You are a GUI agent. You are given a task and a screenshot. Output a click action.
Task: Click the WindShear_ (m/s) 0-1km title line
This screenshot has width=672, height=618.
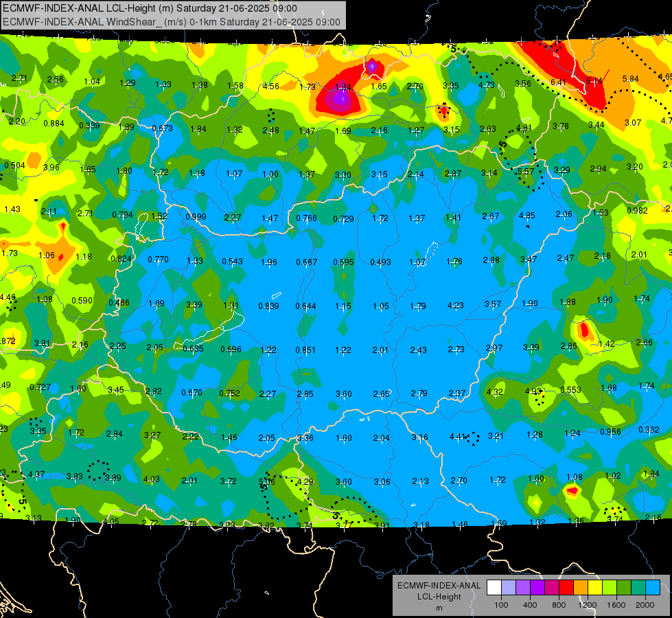[x=172, y=22]
